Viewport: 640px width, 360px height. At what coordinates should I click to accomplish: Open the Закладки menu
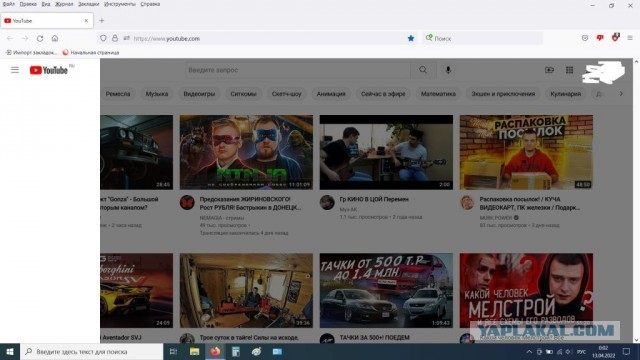click(x=89, y=4)
